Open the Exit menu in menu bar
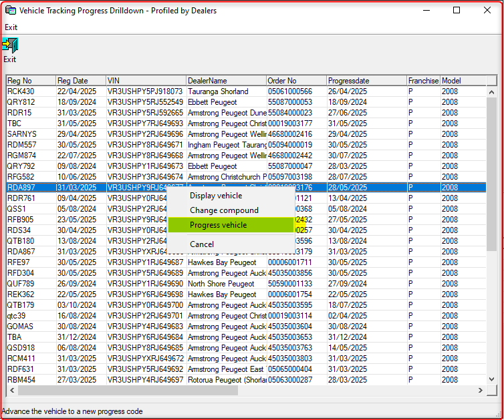504x420 pixels. tap(11, 27)
